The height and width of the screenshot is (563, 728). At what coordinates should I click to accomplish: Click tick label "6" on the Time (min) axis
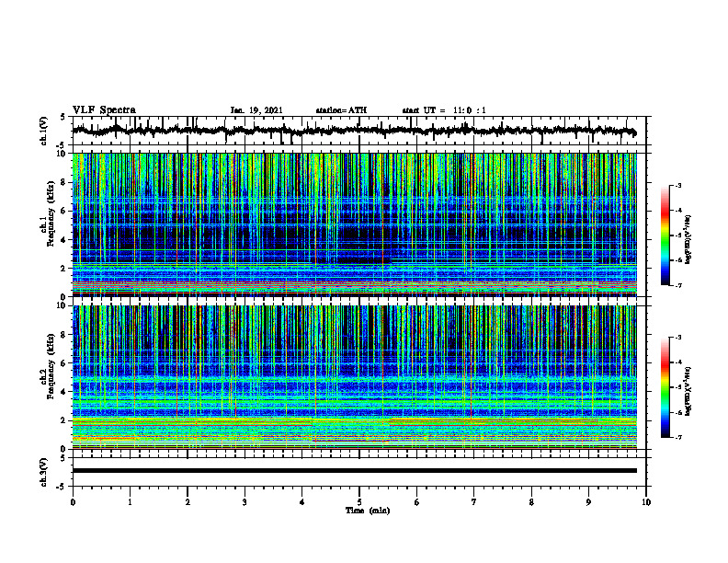click(x=417, y=502)
